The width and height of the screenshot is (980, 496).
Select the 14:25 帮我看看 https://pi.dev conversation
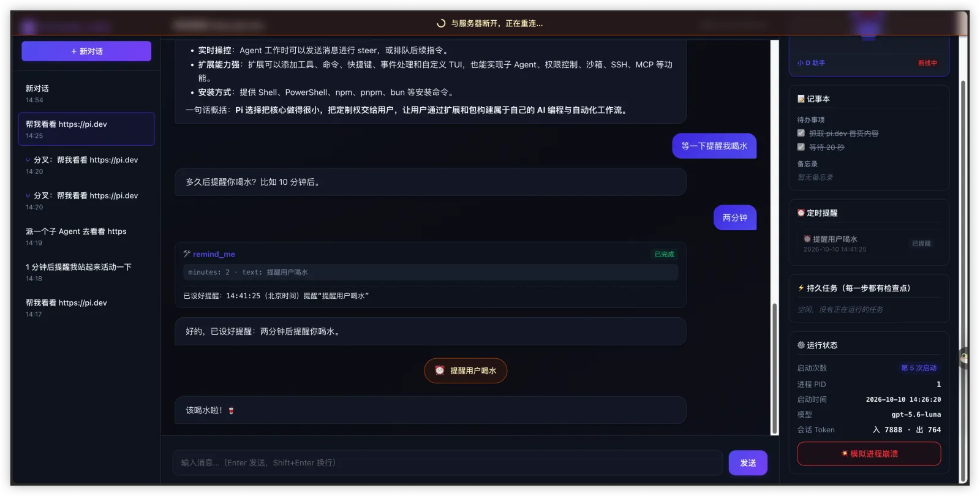click(x=86, y=129)
